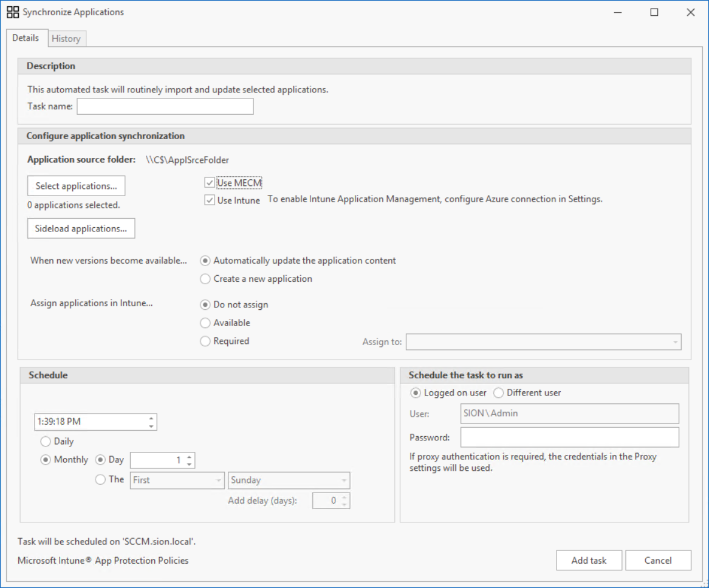Click the Task name input field
The width and height of the screenshot is (709, 588).
[165, 106]
